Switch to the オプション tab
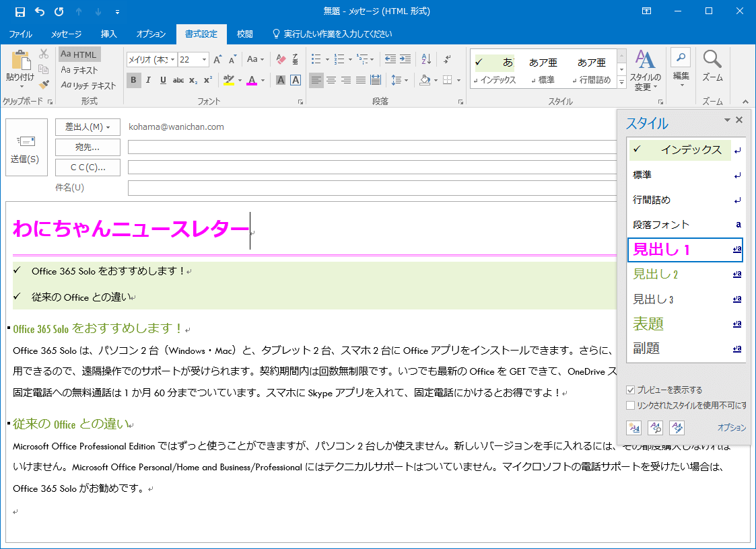Image resolution: width=756 pixels, height=549 pixels. point(151,34)
